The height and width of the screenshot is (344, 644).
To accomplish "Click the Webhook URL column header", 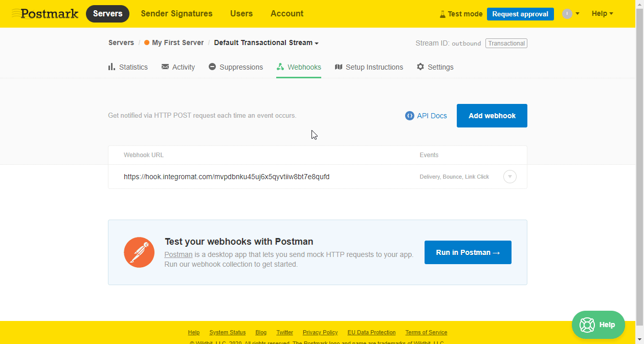I will coord(144,155).
